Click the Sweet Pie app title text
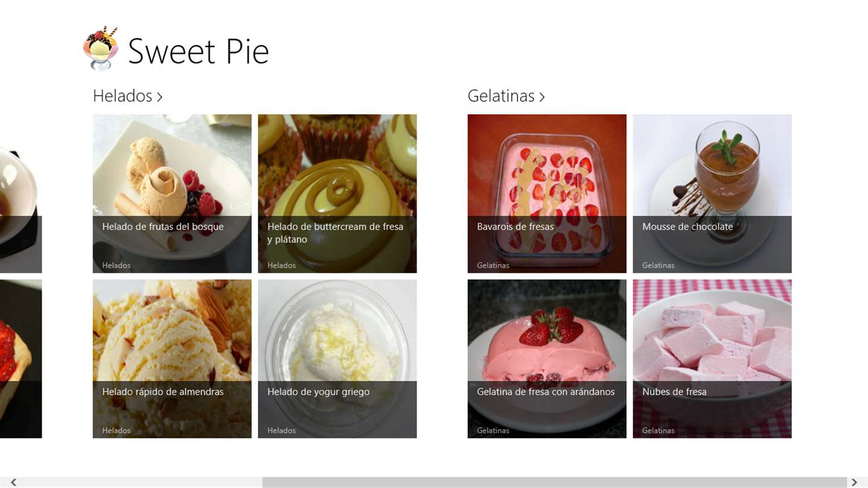The height and width of the screenshot is (488, 868). pyautogui.click(x=198, y=51)
